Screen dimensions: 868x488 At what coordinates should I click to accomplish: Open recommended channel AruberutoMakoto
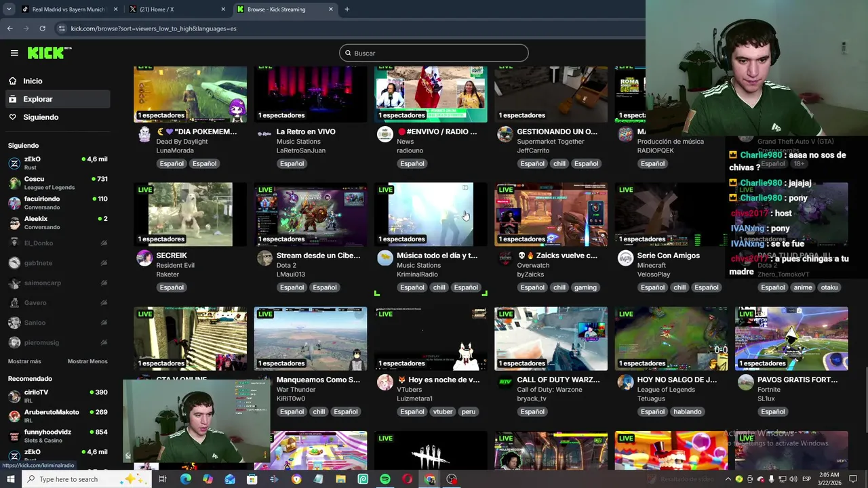(x=58, y=415)
